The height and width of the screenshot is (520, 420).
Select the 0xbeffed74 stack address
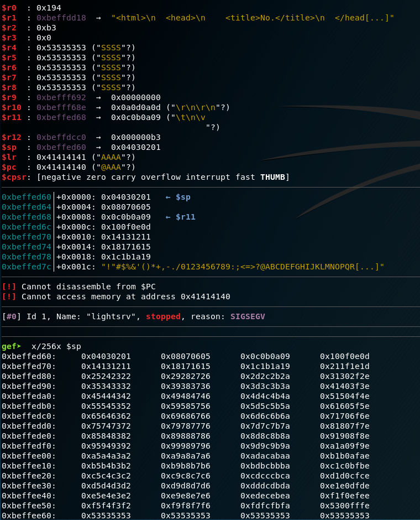coord(27,247)
